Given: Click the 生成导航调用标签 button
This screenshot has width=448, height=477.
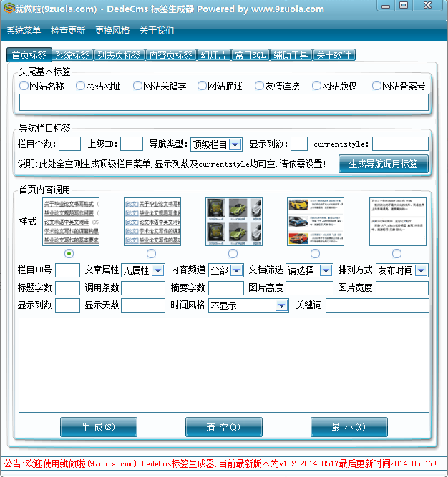Looking at the screenshot, I should pos(384,164).
